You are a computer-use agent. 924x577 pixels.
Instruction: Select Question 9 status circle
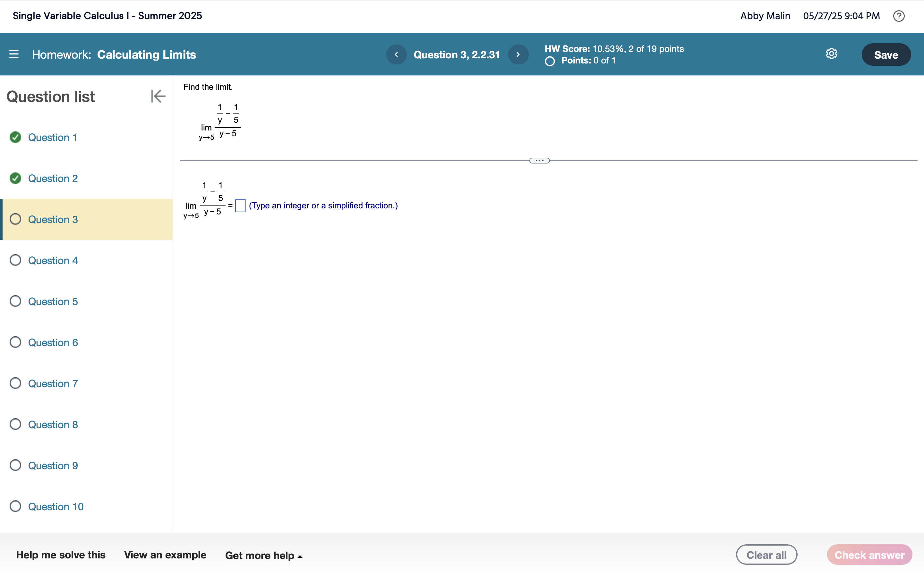click(x=15, y=465)
